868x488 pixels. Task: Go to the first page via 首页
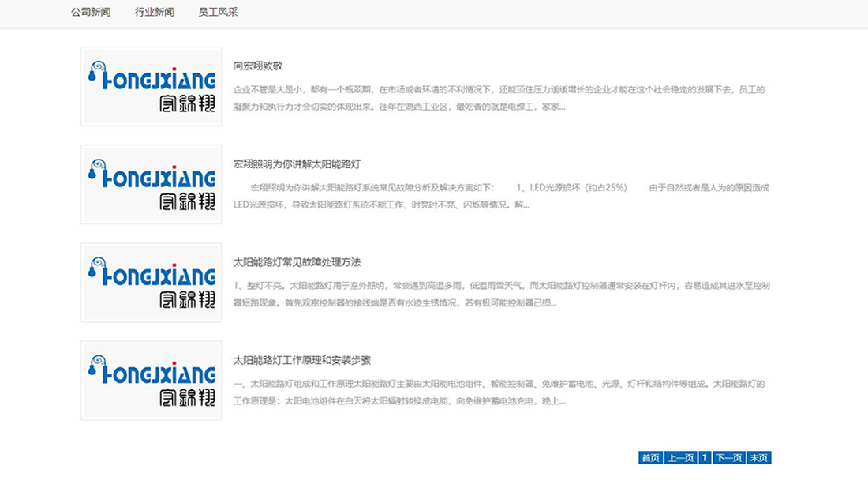click(x=650, y=458)
